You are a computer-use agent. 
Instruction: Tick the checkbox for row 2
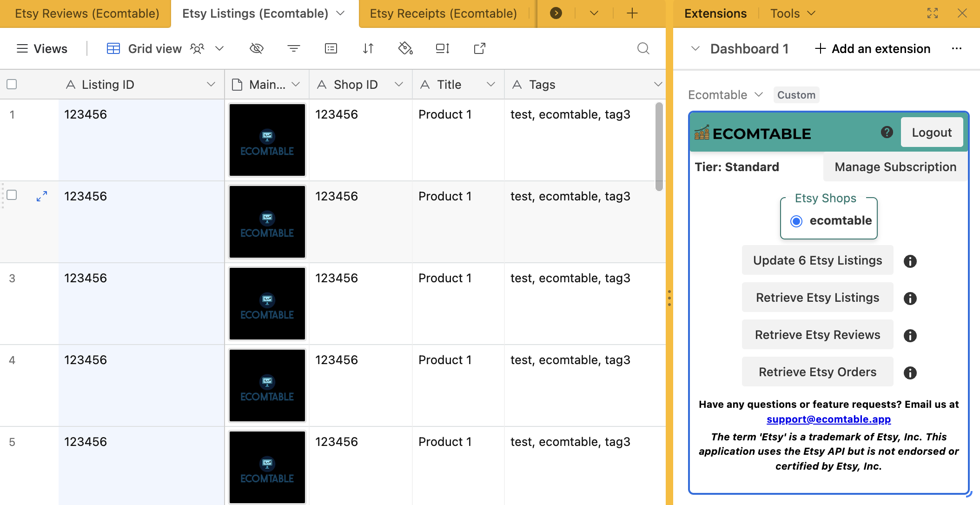tap(12, 195)
